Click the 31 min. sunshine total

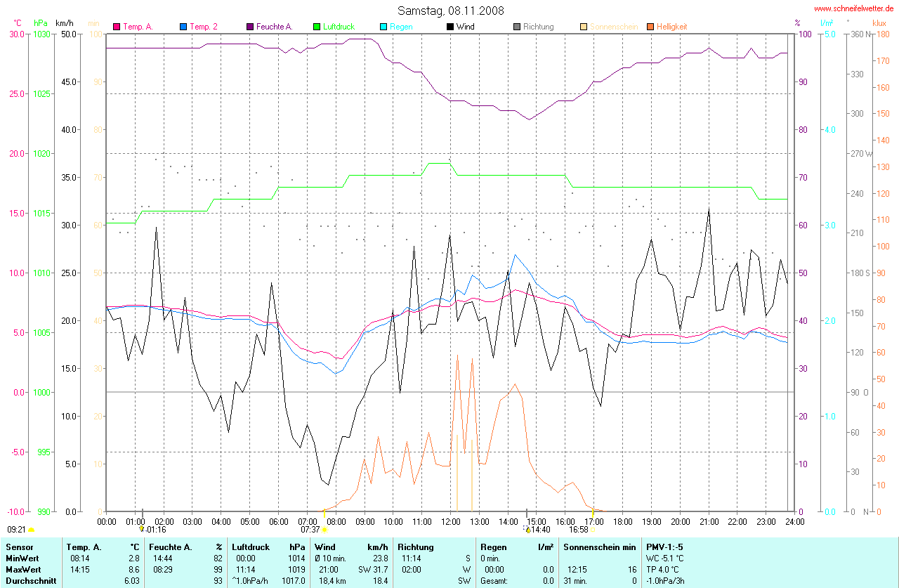[577, 581]
